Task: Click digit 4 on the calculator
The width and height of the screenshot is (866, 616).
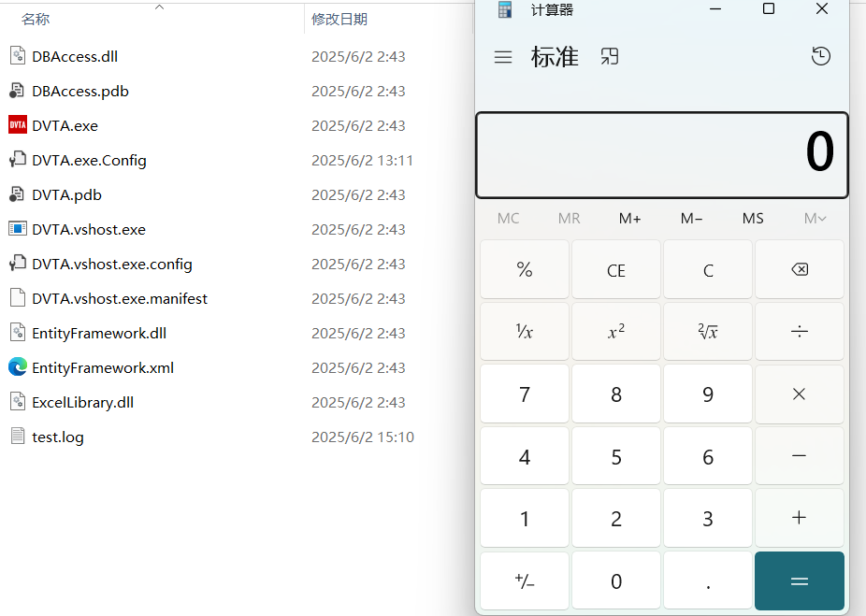Action: (525, 456)
